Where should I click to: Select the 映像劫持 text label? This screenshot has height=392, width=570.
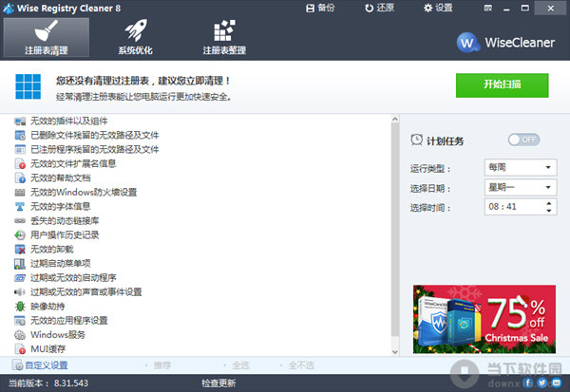coord(47,307)
